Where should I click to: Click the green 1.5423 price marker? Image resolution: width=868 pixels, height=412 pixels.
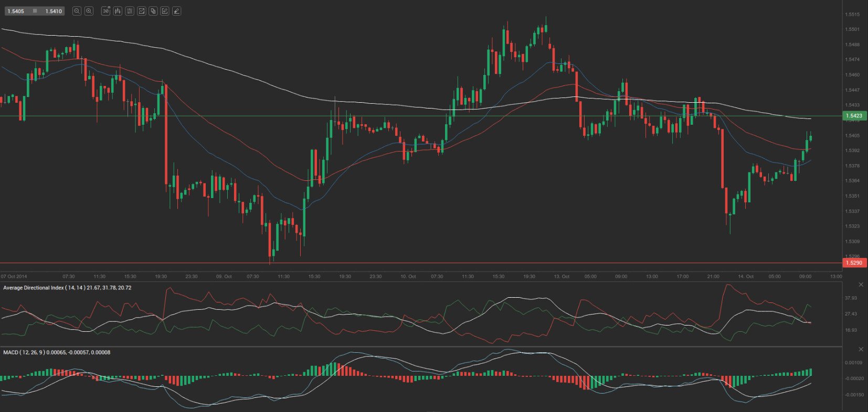click(x=854, y=116)
